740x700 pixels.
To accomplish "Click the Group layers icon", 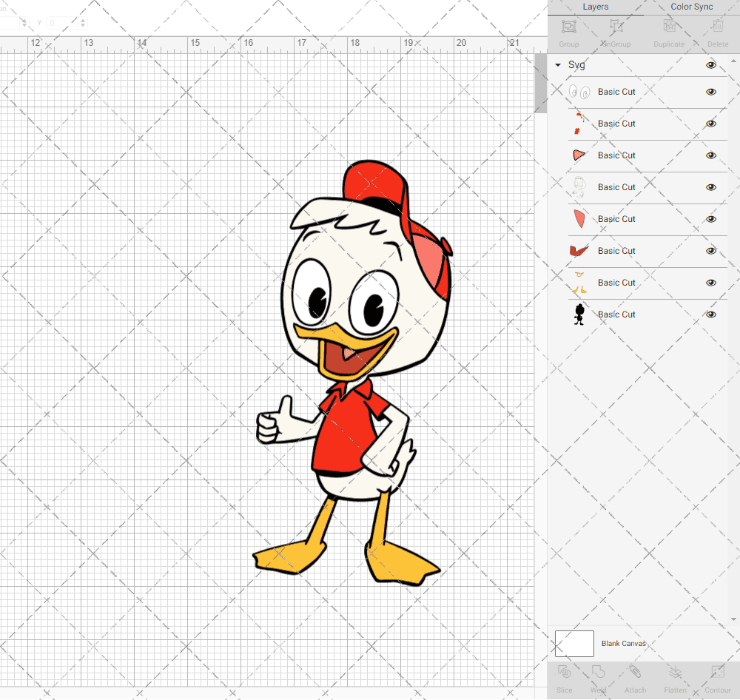I will [x=568, y=27].
